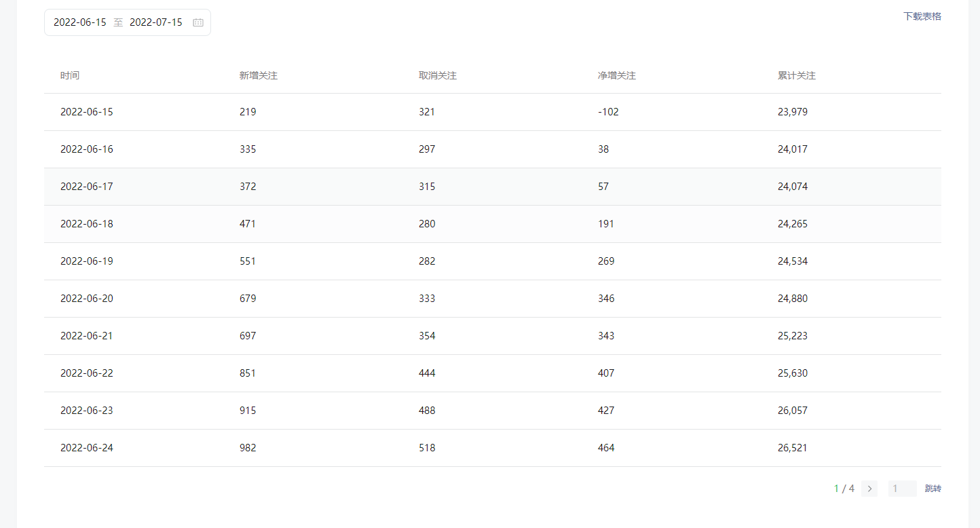
Task: Click unfollow count 488 cell
Action: click(x=427, y=411)
